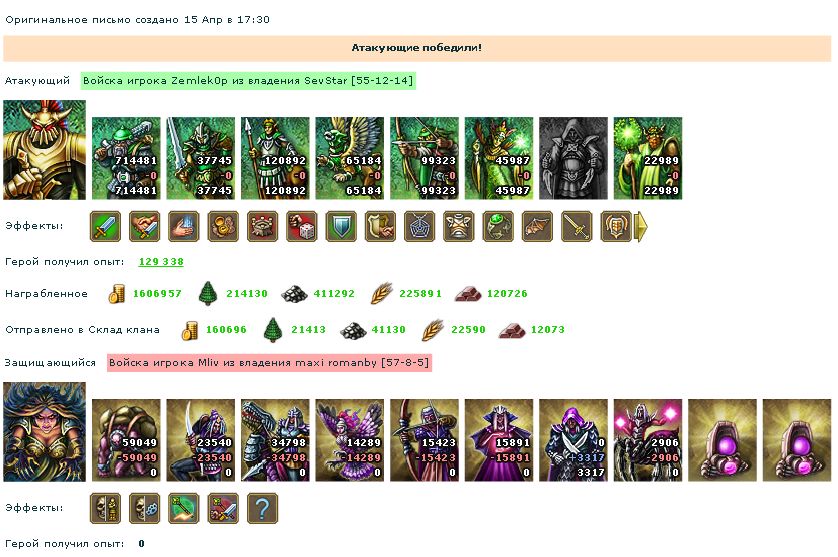Select the handshake with sword effect icon
Image resolution: width=838 pixels, height=557 pixels.
tap(144, 226)
